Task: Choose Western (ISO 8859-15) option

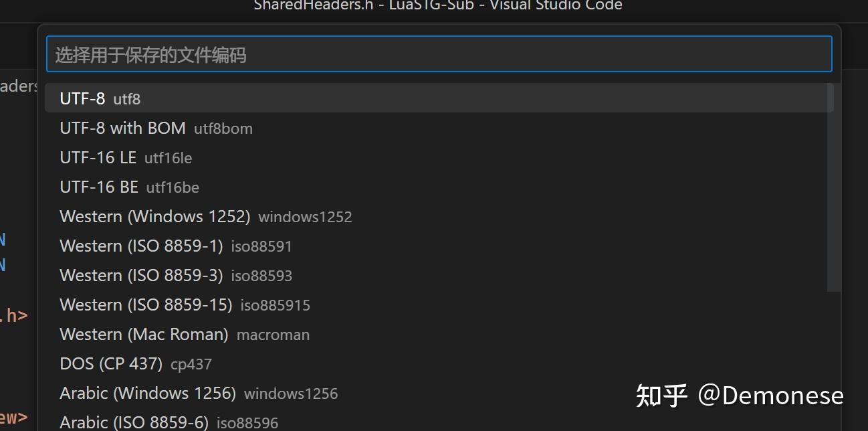Action: pos(439,305)
